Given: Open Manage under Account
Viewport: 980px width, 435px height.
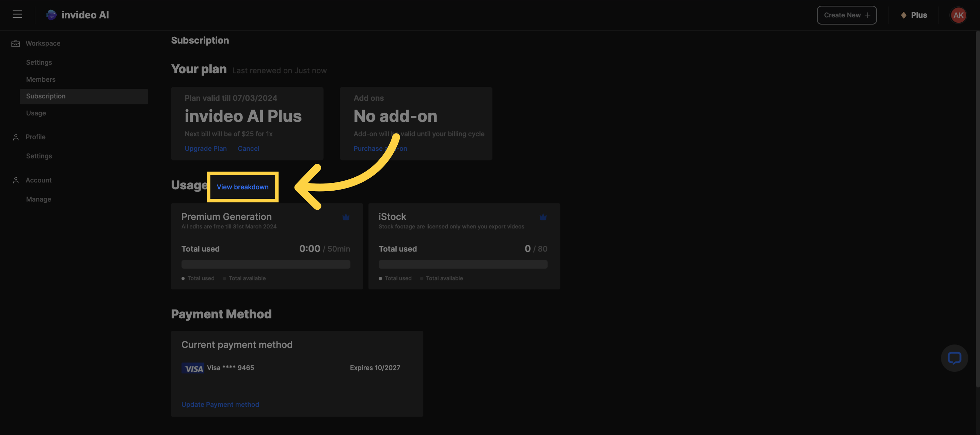Looking at the screenshot, I should 38,199.
